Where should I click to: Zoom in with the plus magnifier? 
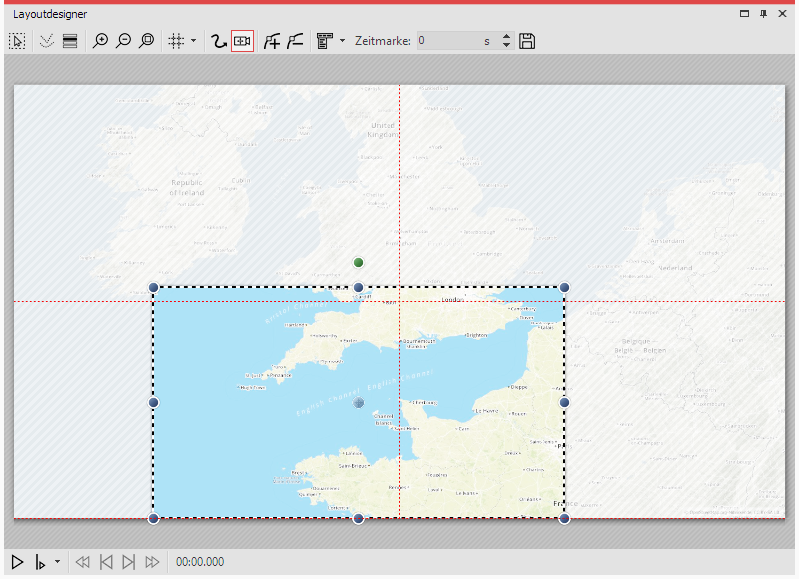click(100, 41)
